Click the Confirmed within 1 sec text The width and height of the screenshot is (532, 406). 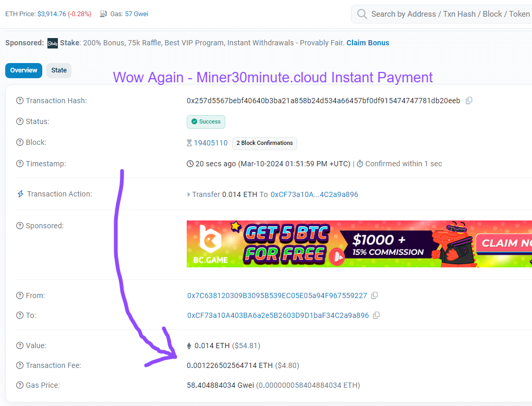[404, 164]
